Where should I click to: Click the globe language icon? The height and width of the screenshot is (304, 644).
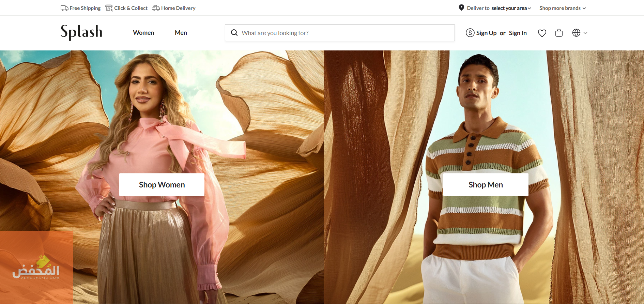[x=576, y=33]
